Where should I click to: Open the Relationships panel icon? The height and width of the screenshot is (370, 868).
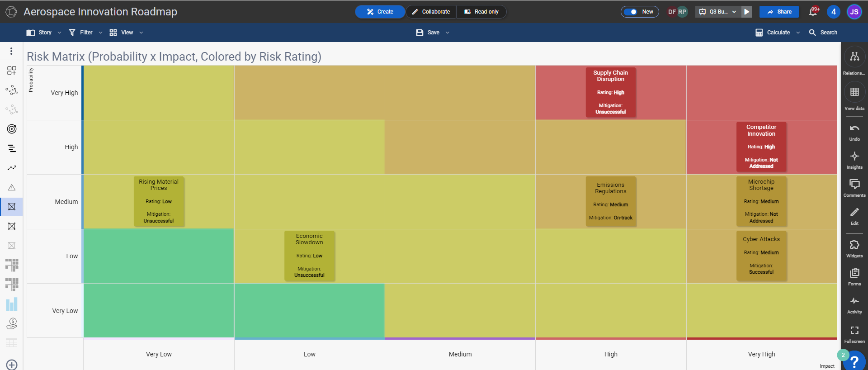[854, 57]
